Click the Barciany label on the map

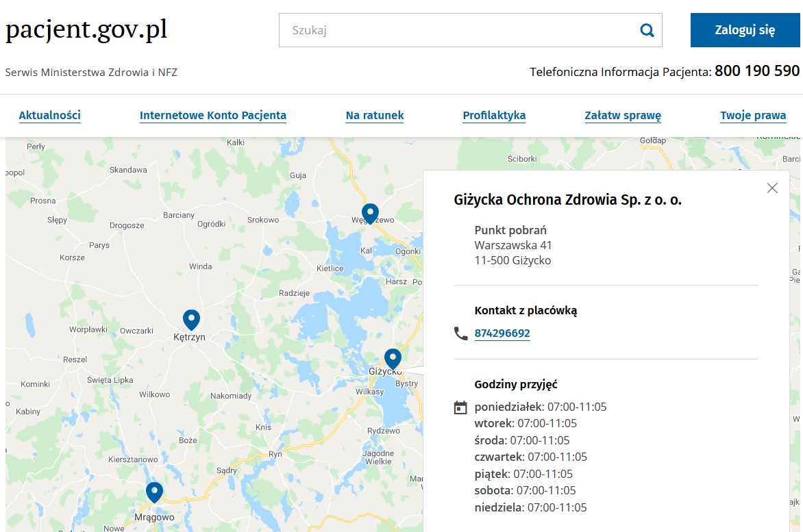[x=179, y=216]
